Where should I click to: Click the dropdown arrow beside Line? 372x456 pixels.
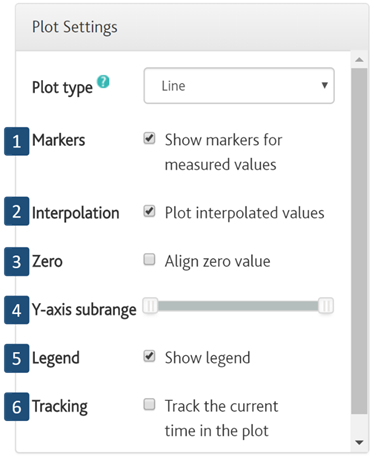point(324,85)
